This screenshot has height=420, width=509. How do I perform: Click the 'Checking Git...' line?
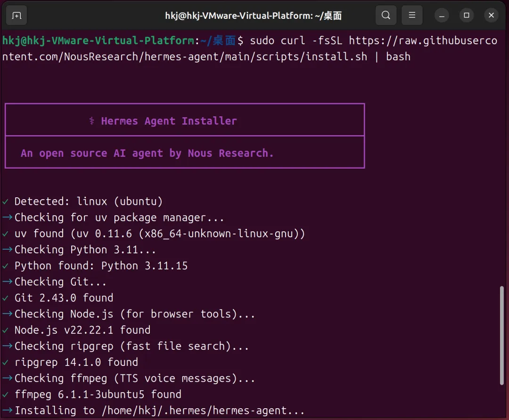pos(60,282)
